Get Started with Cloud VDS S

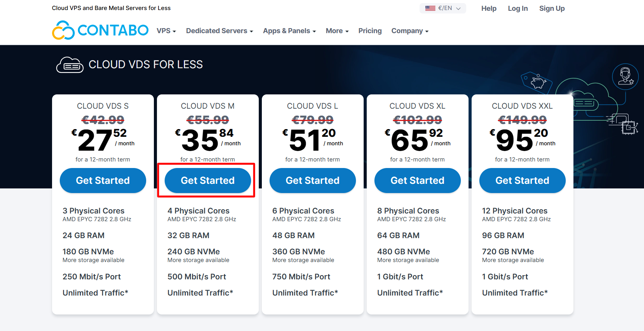pyautogui.click(x=103, y=180)
